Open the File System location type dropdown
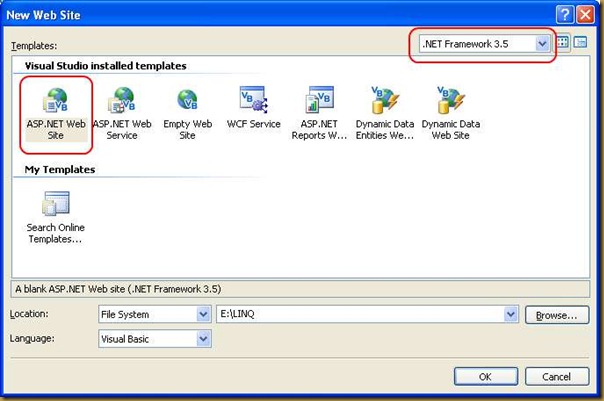The height and width of the screenshot is (401, 604). coord(203,314)
